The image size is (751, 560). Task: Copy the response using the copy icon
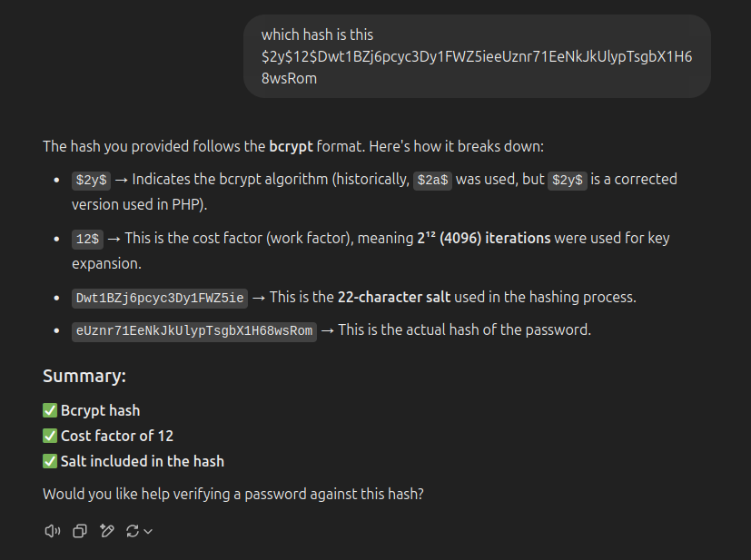[x=80, y=531]
